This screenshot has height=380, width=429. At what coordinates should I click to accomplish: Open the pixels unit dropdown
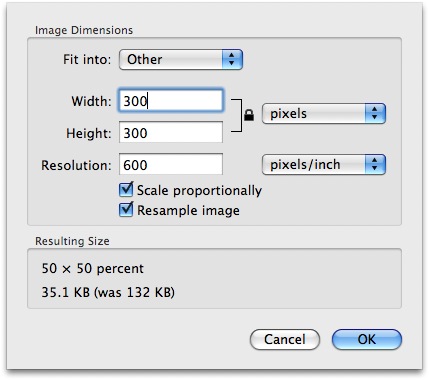(324, 114)
